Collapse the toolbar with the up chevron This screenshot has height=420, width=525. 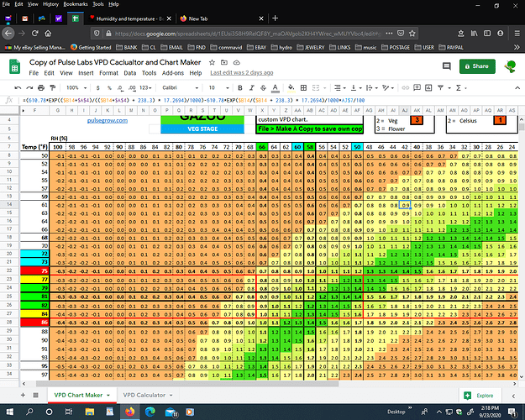(517, 87)
